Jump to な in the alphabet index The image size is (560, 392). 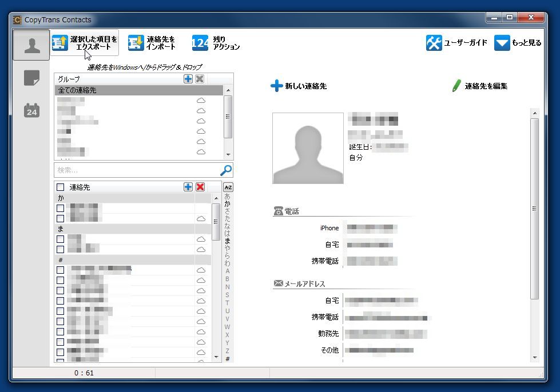[x=228, y=226]
